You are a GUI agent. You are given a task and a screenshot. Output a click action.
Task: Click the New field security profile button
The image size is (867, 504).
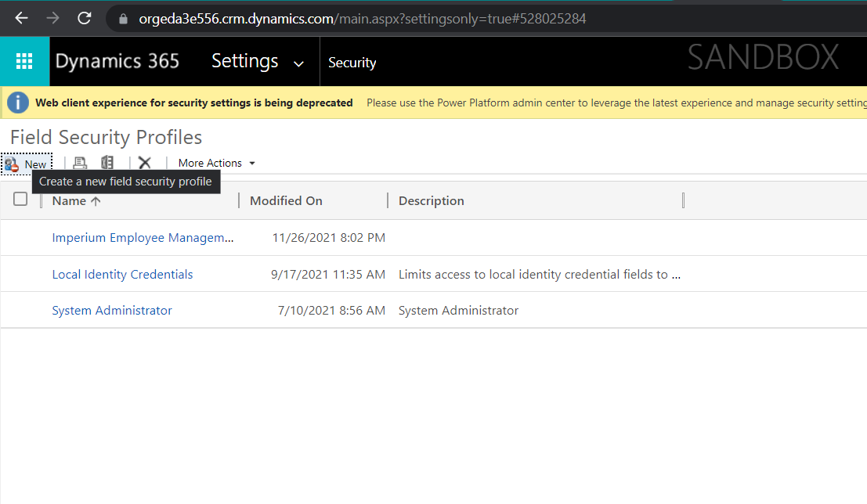(27, 164)
